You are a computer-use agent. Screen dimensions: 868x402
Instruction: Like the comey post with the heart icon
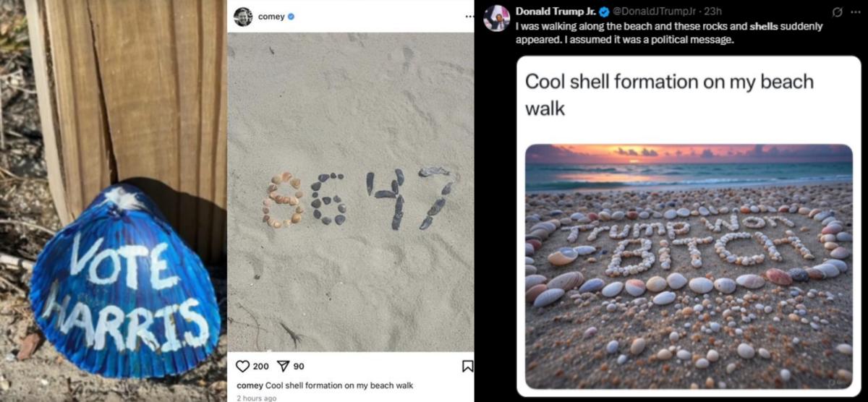243,367
